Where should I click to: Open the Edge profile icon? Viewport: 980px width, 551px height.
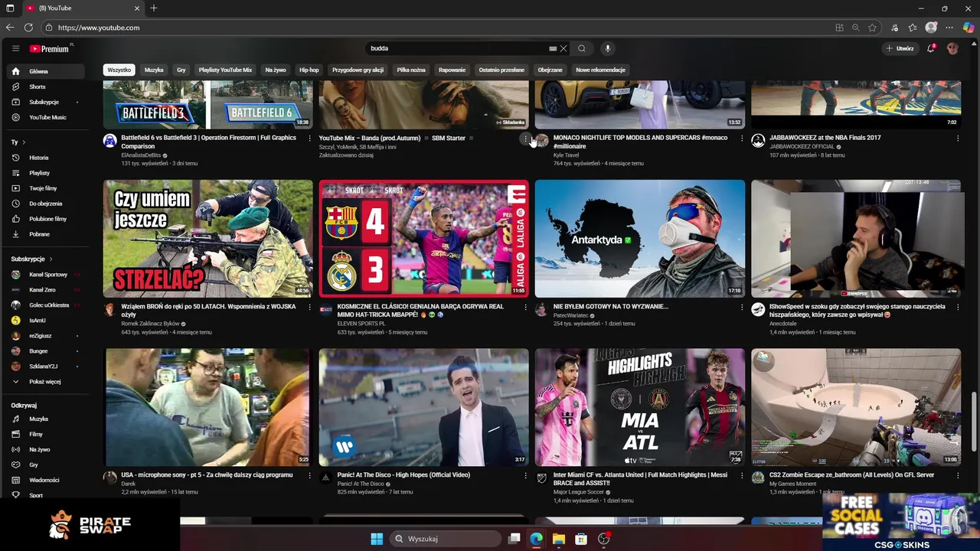tap(931, 28)
